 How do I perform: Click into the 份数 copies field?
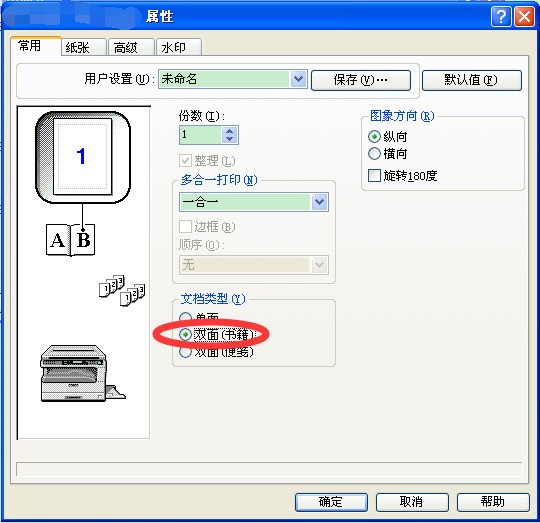pos(200,135)
